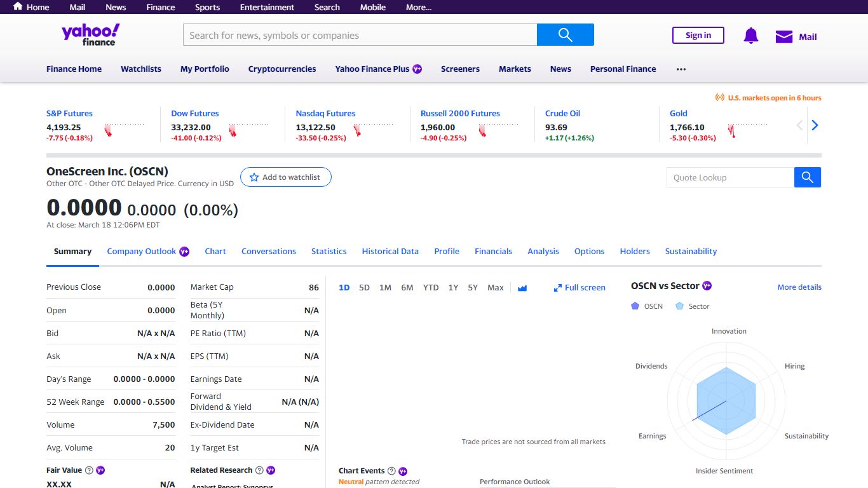Open the Historical Data tab
This screenshot has height=488, width=868.
point(390,251)
